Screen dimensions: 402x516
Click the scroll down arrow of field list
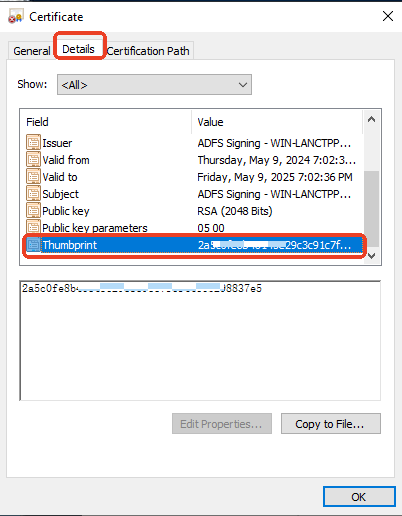[x=371, y=256]
